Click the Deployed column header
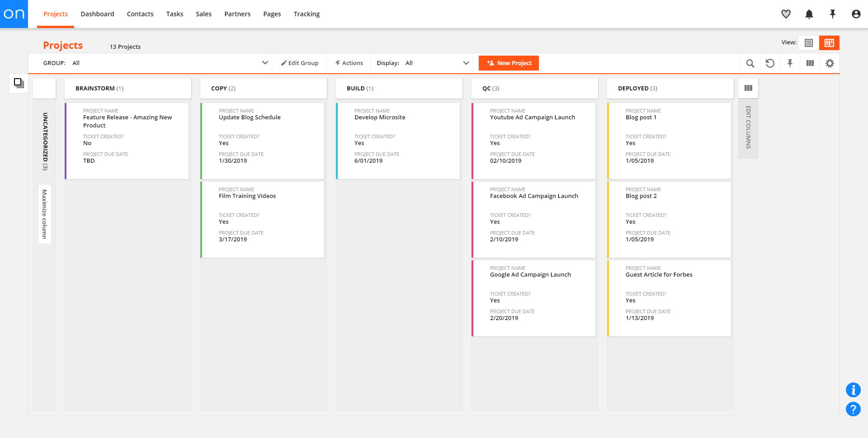Screen dimensions: 868x438 tap(670, 88)
